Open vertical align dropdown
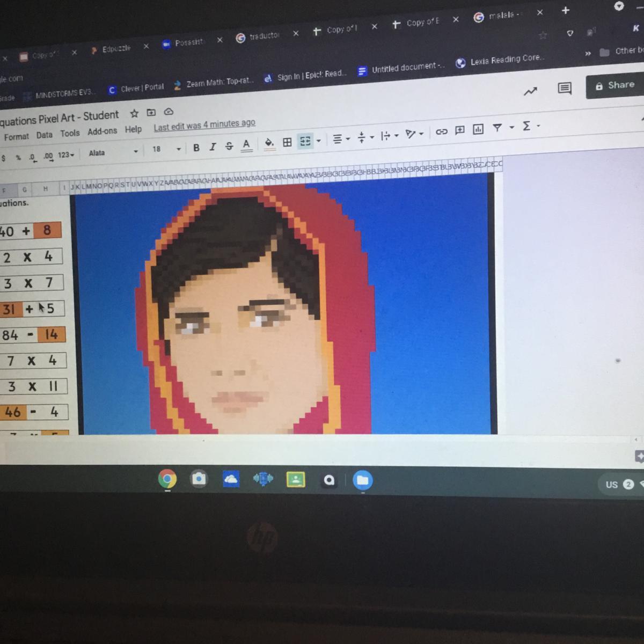Viewport: 644px width, 644px height. pyautogui.click(x=365, y=137)
